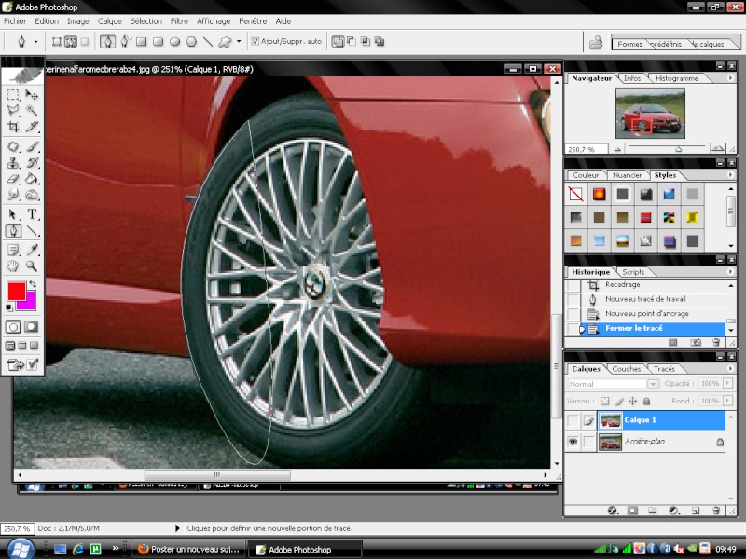Screen dimensions: 746x560
Task: Toggle lock transparent pixels in Verrou row
Action: coord(604,402)
